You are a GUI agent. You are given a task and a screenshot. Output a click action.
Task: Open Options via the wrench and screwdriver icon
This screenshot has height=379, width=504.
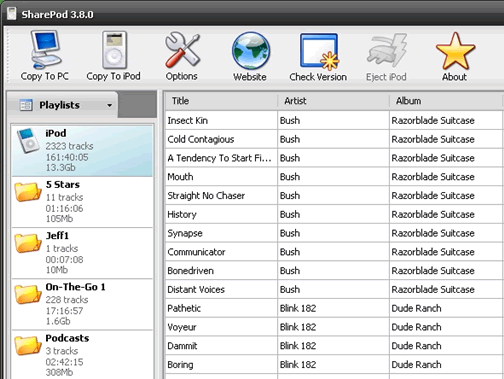pos(182,49)
